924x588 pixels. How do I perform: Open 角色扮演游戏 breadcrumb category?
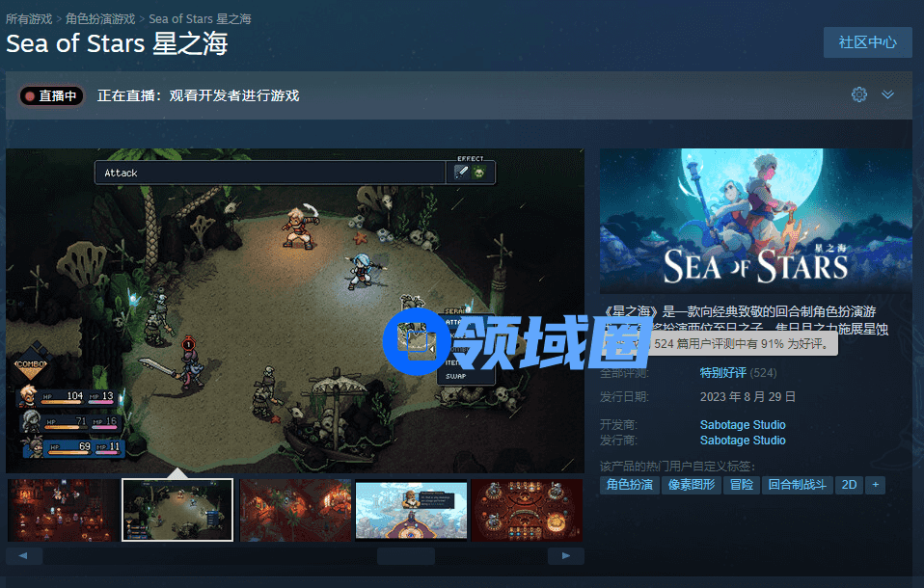(x=100, y=19)
